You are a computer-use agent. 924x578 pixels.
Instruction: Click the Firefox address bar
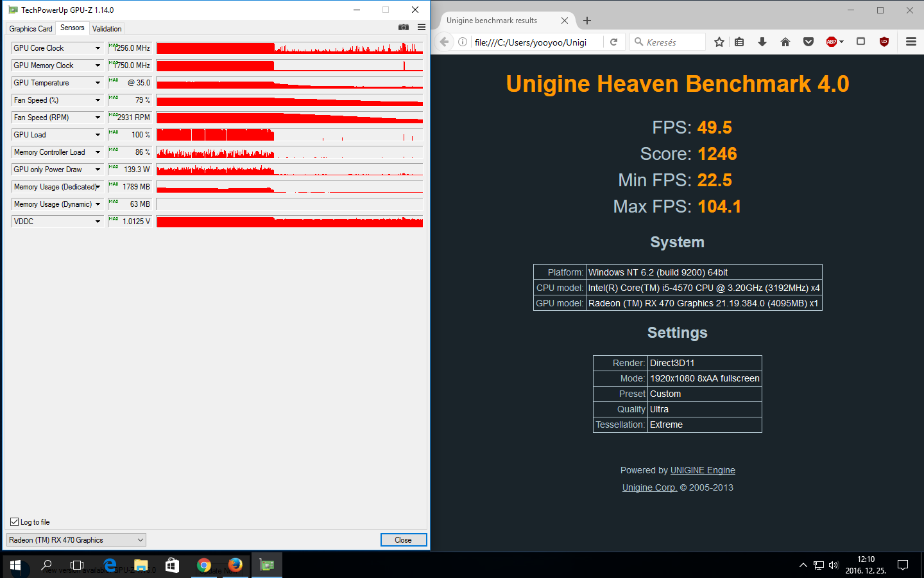click(536, 42)
